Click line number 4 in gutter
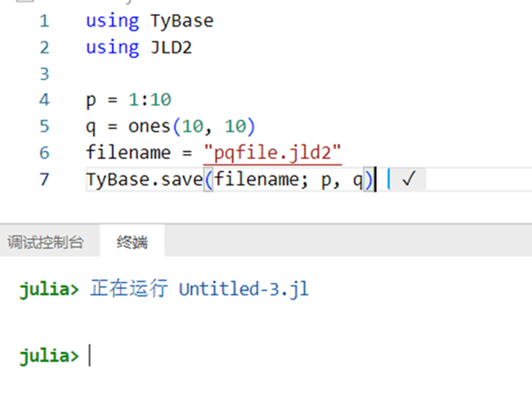Image resolution: width=532 pixels, height=393 pixels. [x=44, y=100]
